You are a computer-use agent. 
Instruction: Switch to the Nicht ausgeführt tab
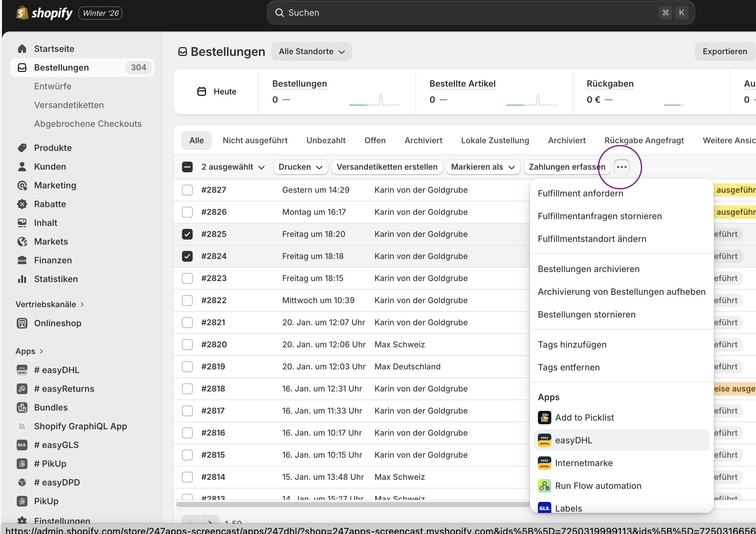(x=255, y=141)
